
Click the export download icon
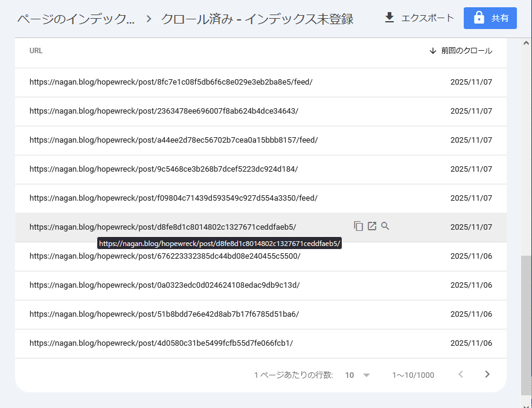tap(389, 18)
